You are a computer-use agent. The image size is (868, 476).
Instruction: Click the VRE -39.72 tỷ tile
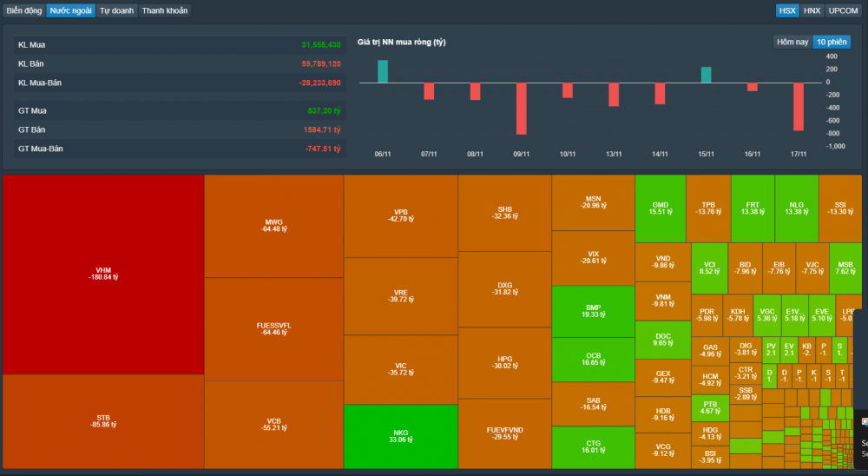tap(401, 296)
